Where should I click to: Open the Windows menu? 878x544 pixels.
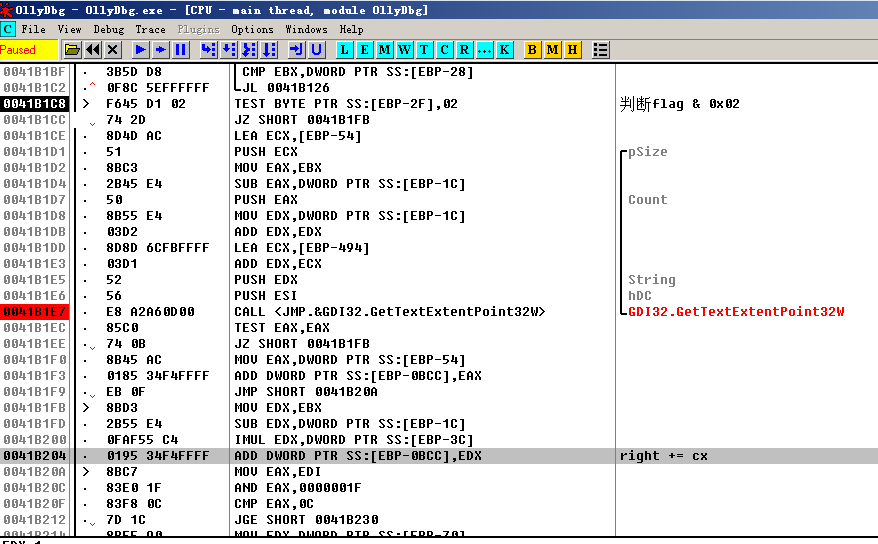(306, 29)
